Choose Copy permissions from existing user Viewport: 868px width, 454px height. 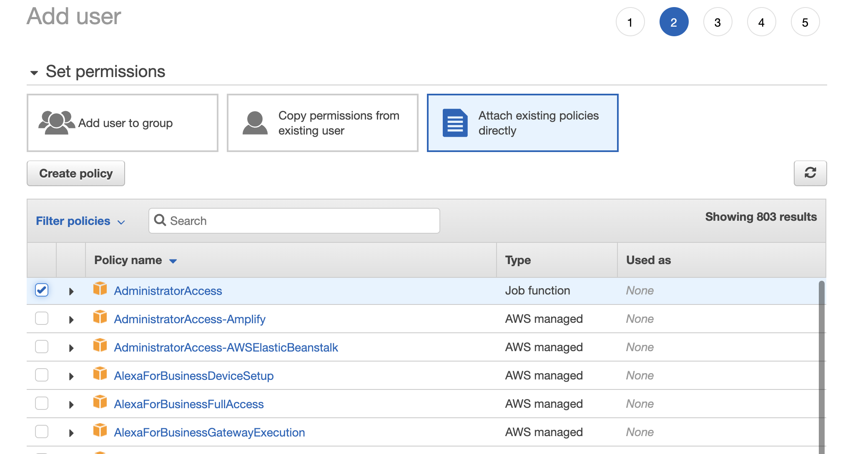coord(323,123)
